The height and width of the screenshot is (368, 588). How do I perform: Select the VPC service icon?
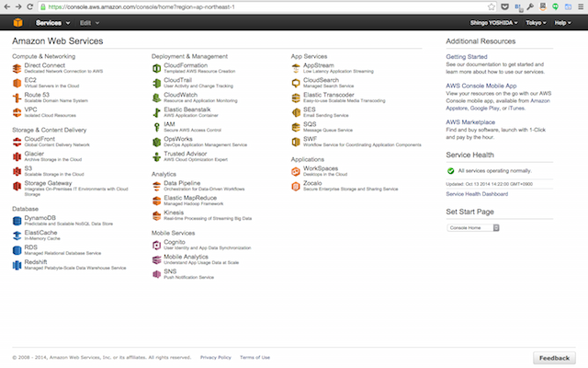click(x=17, y=112)
